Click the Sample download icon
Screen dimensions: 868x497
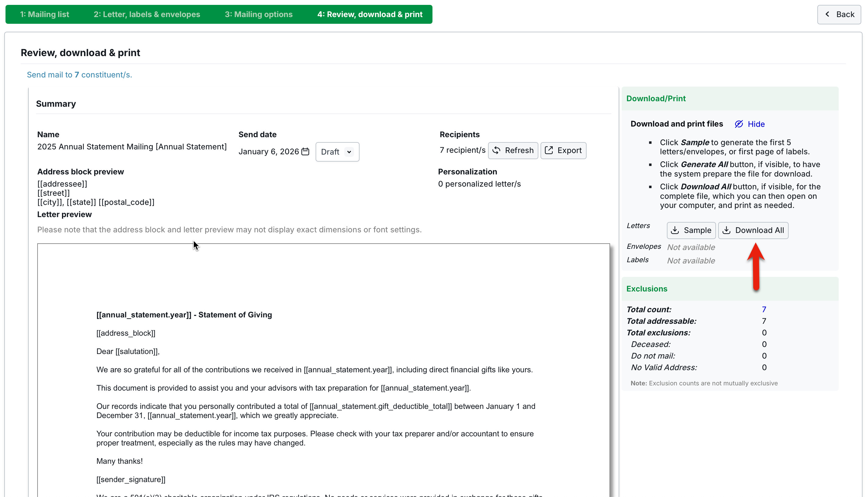(675, 231)
